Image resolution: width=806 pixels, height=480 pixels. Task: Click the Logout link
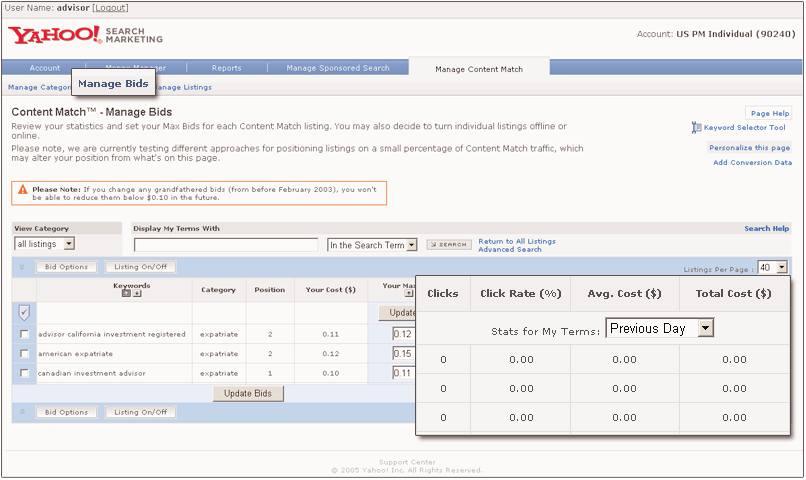click(109, 8)
